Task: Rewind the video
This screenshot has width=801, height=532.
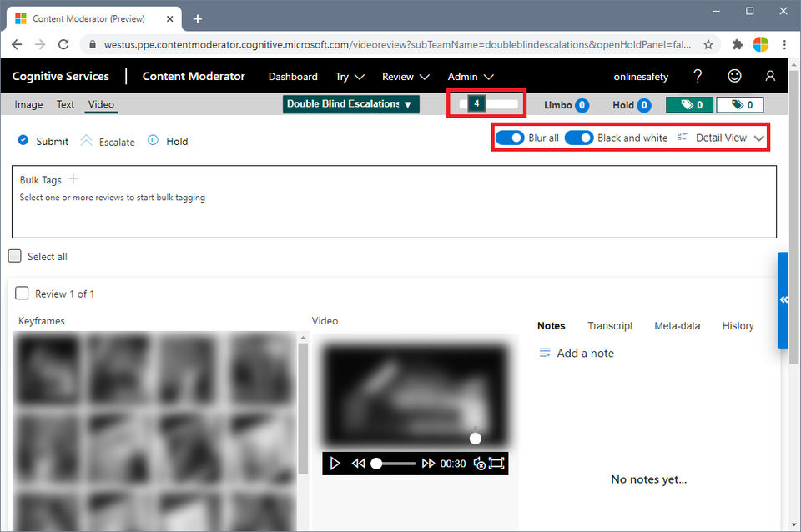Action: (x=358, y=463)
